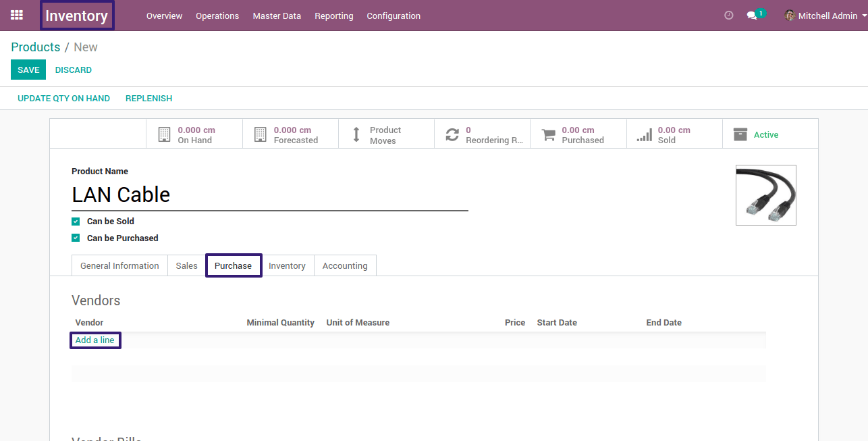This screenshot has height=441, width=868.
Task: Sort by Price column header
Action: click(x=515, y=323)
